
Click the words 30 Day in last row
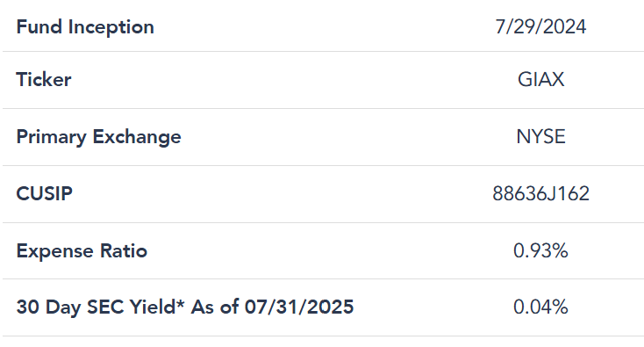click(48, 307)
